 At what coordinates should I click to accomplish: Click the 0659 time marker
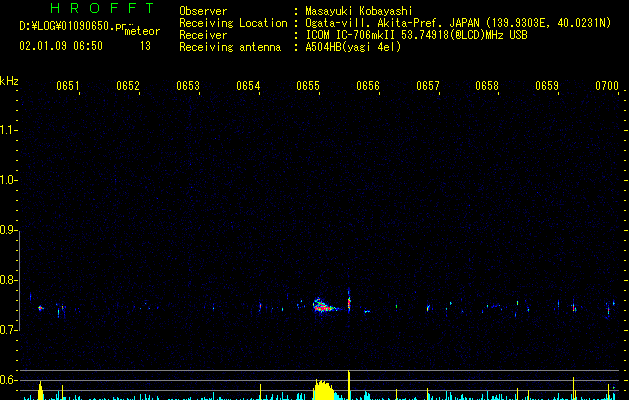[x=547, y=85]
